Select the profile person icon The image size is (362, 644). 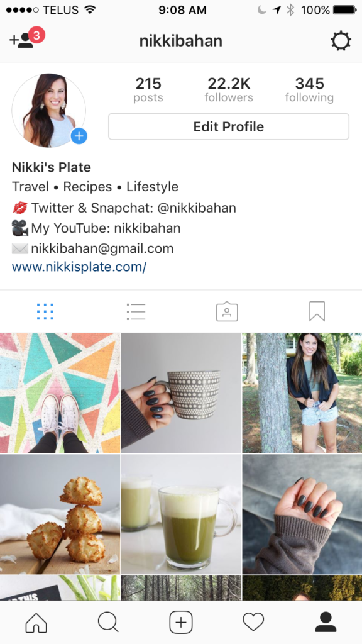(x=326, y=622)
